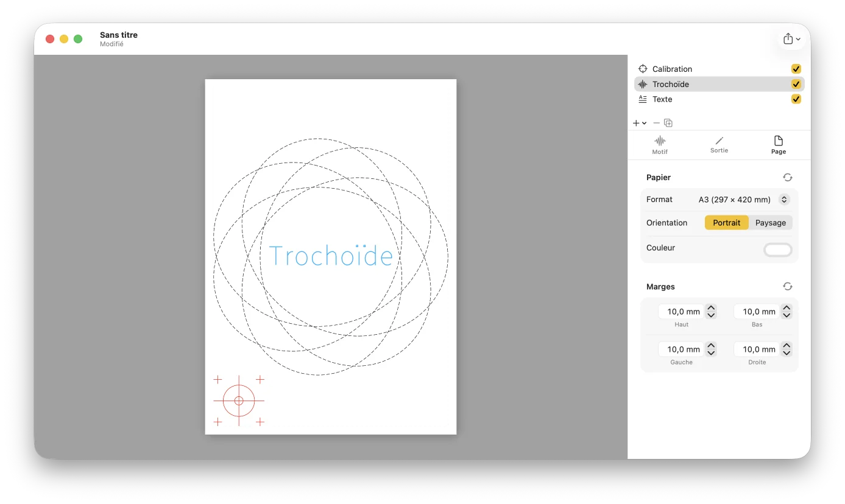Select Portrait orientation
The image size is (845, 504).
(x=726, y=223)
